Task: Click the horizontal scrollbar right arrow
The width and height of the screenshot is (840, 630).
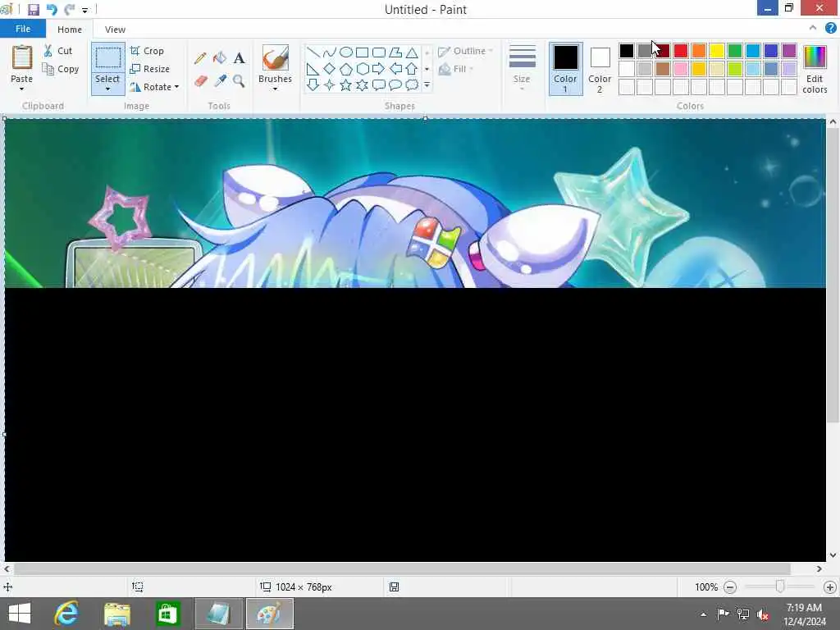Action: [x=819, y=569]
